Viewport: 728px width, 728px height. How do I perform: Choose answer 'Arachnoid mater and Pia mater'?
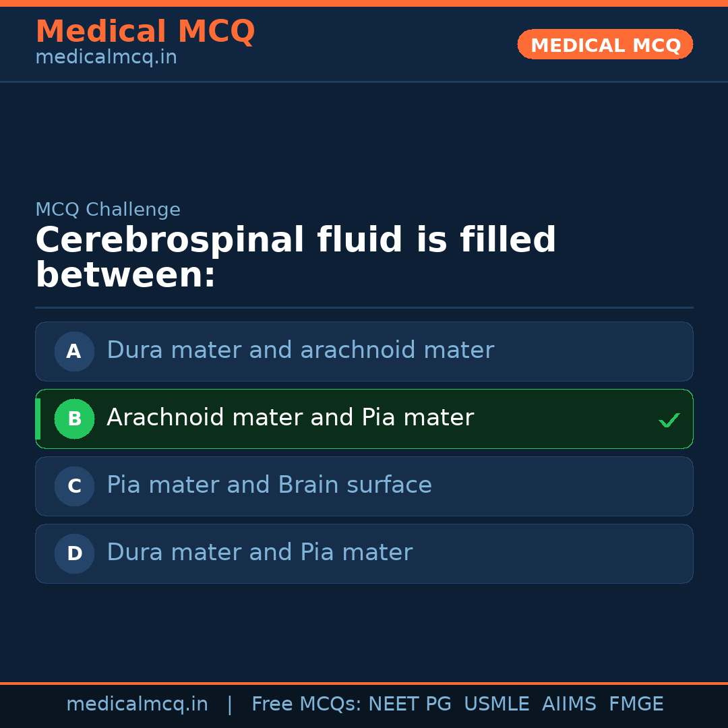pyautogui.click(x=290, y=418)
